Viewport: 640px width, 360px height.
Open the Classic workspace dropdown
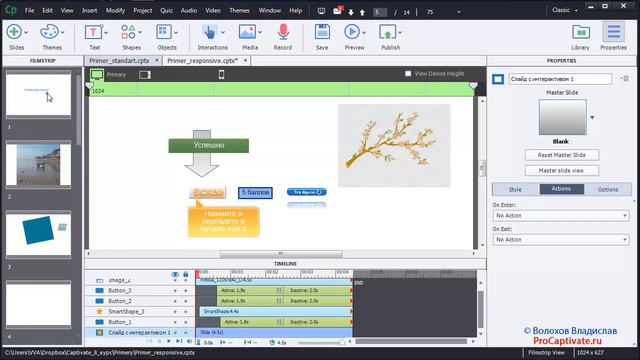[x=565, y=10]
